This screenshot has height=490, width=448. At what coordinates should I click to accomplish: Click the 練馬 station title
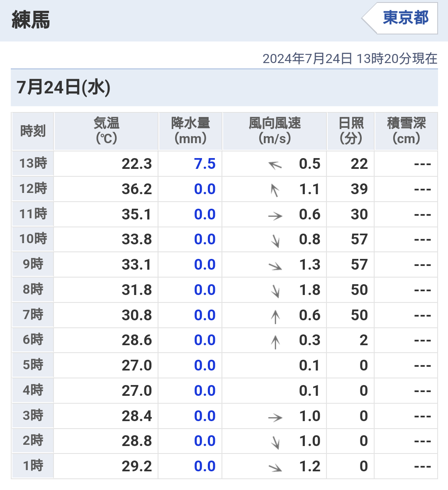[x=31, y=20]
